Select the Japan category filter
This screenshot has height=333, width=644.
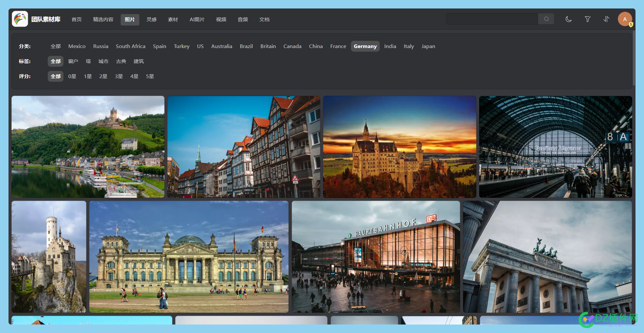coord(428,46)
